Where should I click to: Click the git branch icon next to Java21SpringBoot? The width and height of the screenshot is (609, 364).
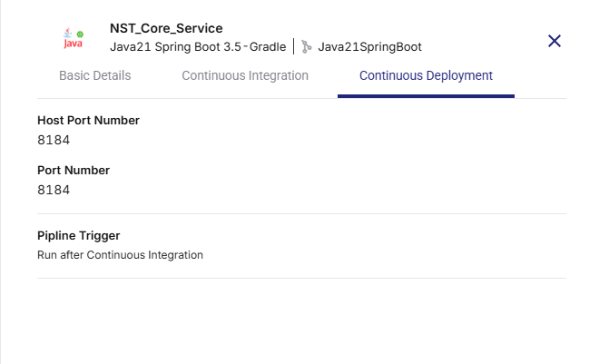pyautogui.click(x=307, y=46)
